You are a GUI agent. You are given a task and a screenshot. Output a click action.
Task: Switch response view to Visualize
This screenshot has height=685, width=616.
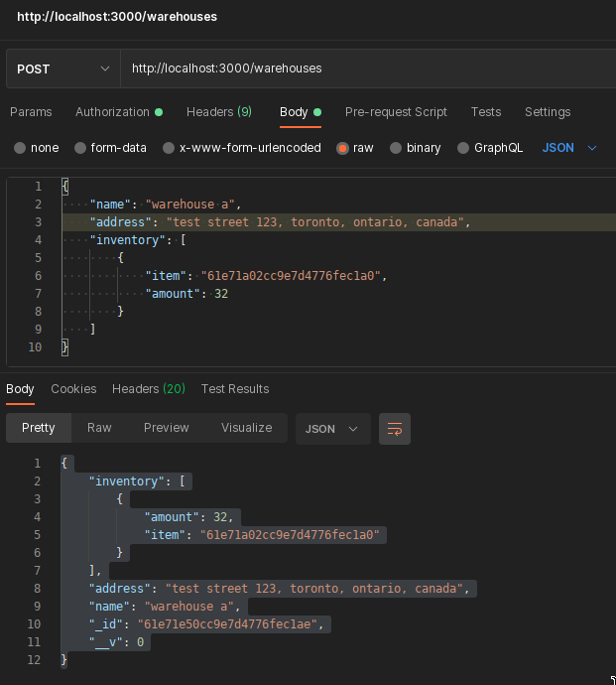247,428
